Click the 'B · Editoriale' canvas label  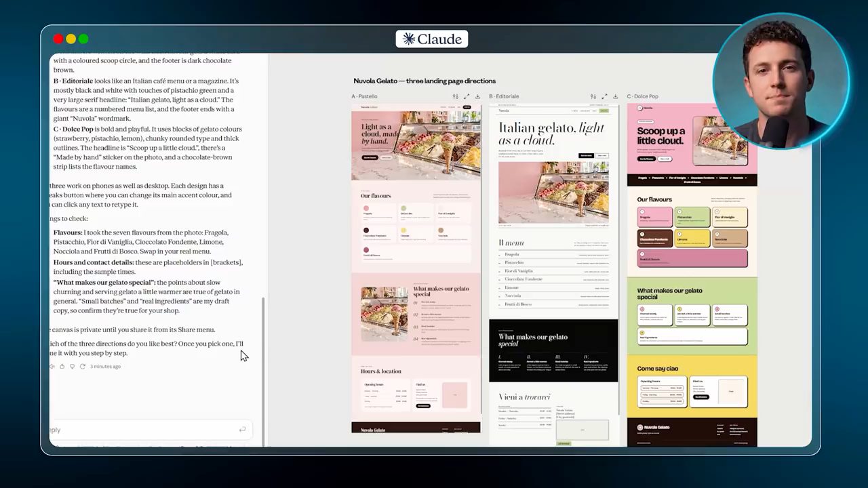coord(504,97)
